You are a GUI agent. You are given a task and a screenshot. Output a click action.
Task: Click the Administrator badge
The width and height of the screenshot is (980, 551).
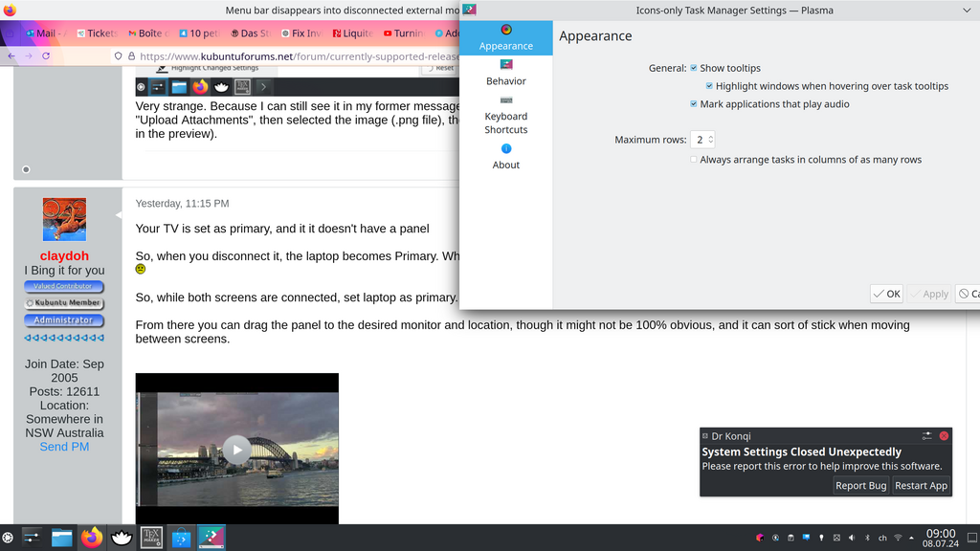(64, 320)
